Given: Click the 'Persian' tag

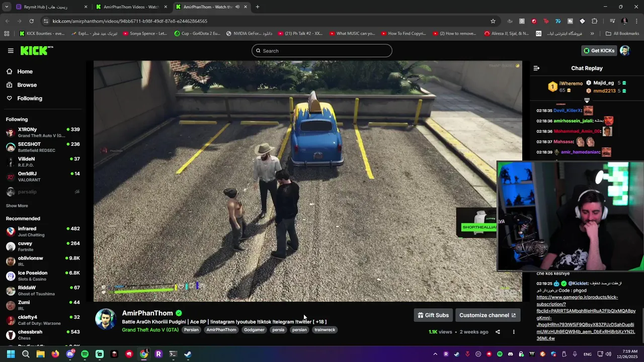Looking at the screenshot, I should [x=191, y=330].
